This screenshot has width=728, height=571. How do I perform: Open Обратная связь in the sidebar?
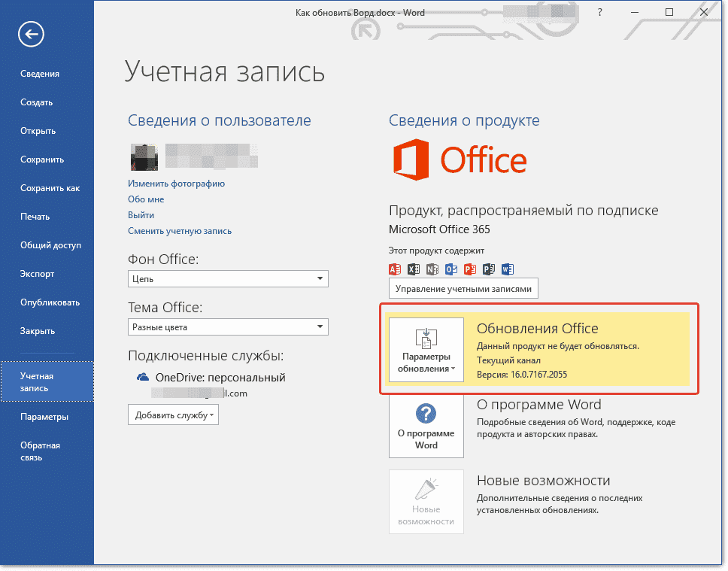pos(40,451)
